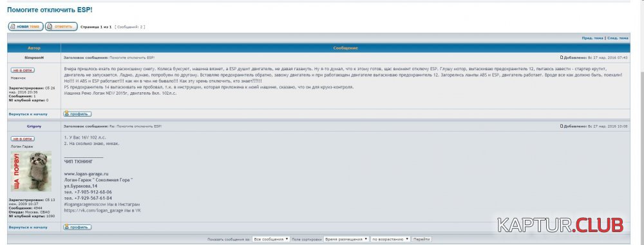Open the 'Все сообщения' dropdown

[x=270, y=239]
